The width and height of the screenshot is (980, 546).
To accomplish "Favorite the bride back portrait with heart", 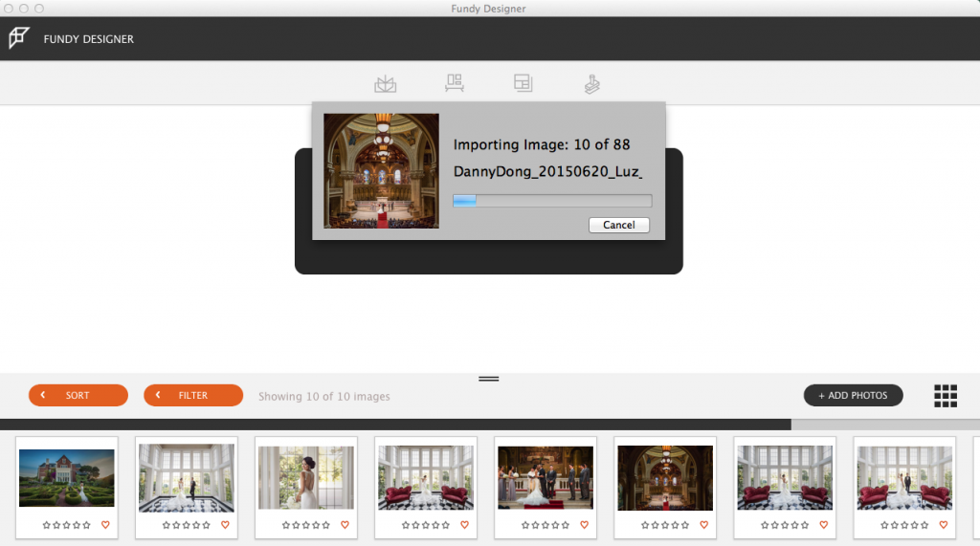I will pyautogui.click(x=345, y=525).
